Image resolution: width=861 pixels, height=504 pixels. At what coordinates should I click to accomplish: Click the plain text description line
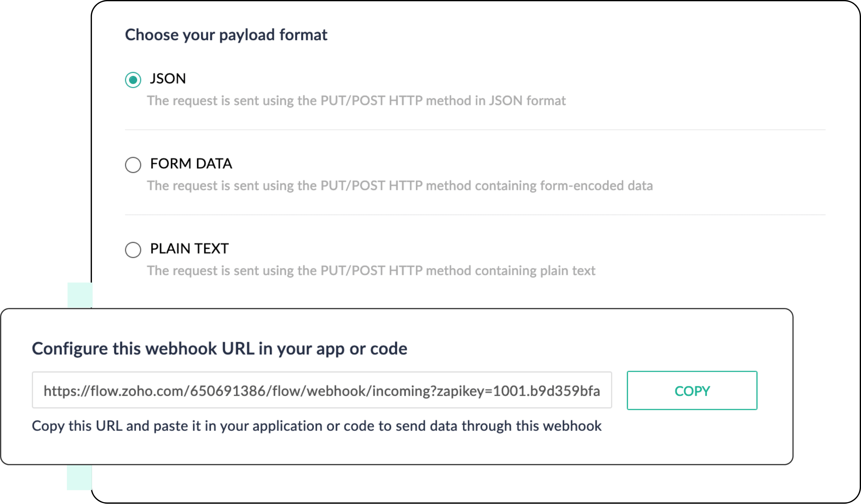pyautogui.click(x=371, y=271)
